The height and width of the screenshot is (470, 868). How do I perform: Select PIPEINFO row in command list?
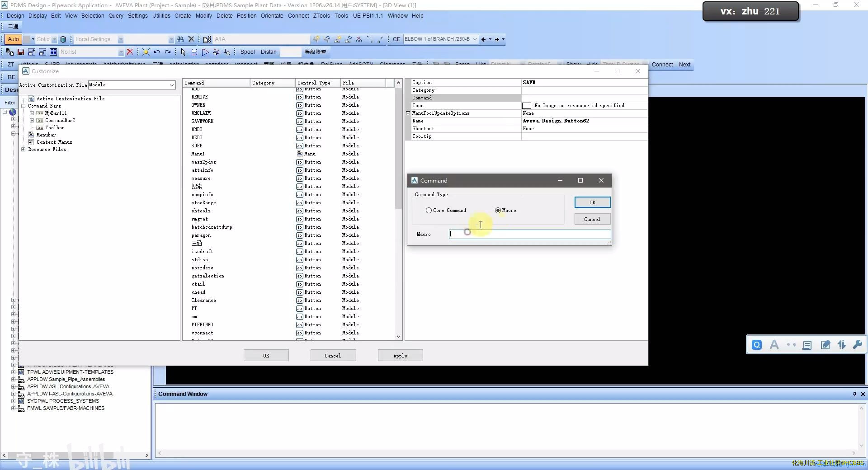pyautogui.click(x=202, y=325)
